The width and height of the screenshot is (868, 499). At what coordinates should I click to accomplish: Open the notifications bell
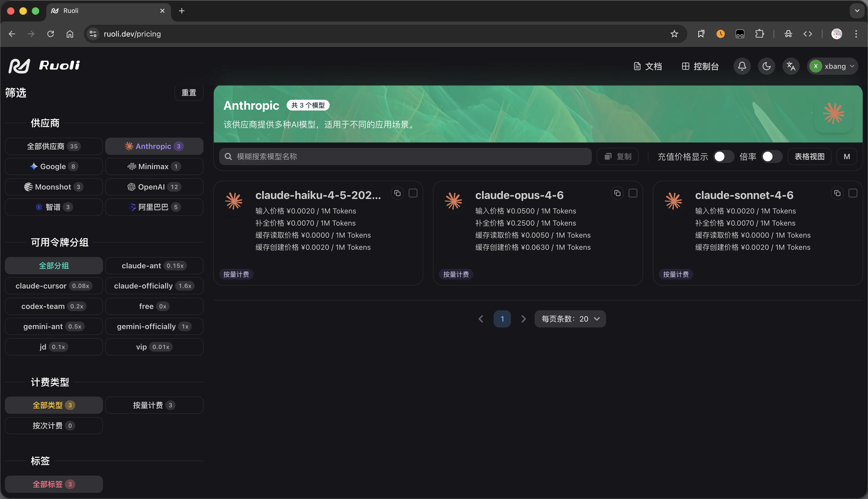(742, 66)
